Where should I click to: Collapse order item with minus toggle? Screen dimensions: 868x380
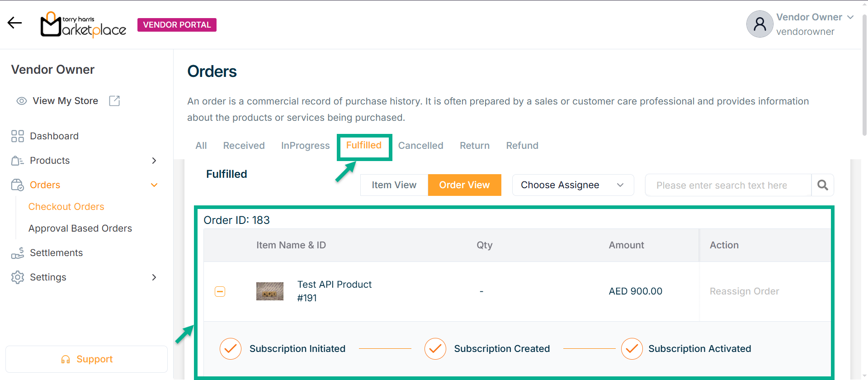pos(220,291)
